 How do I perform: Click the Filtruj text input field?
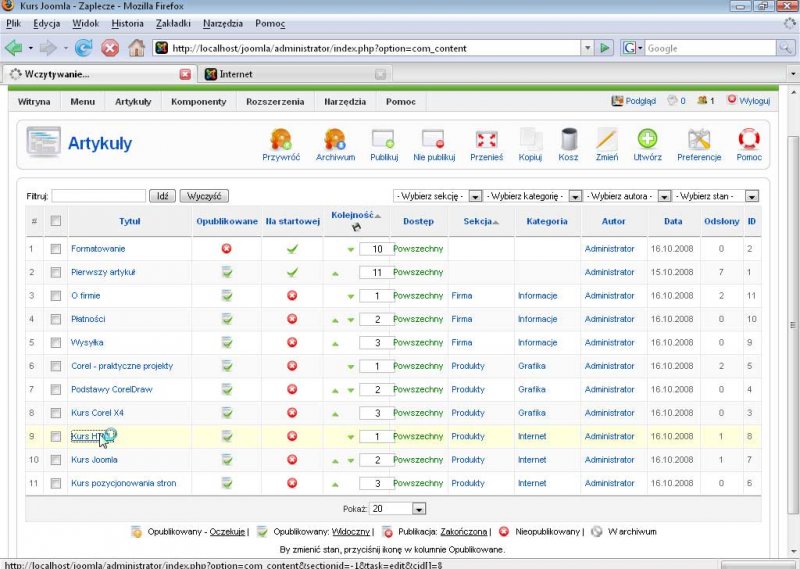pos(98,196)
